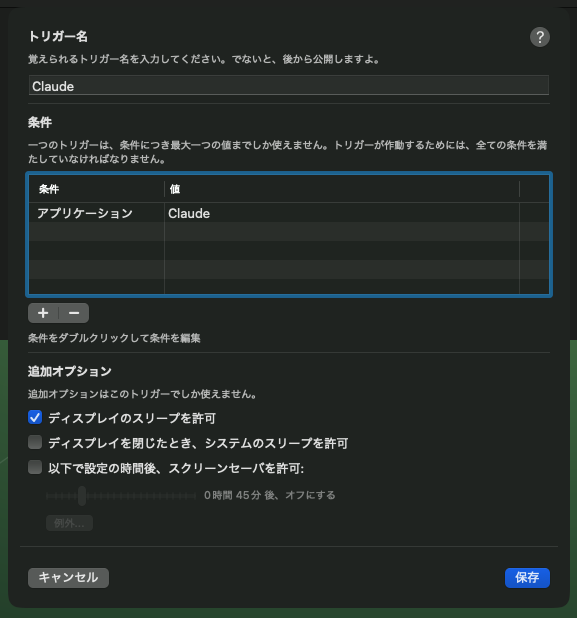Click the キャンセル button
The image size is (577, 618).
coord(68,578)
